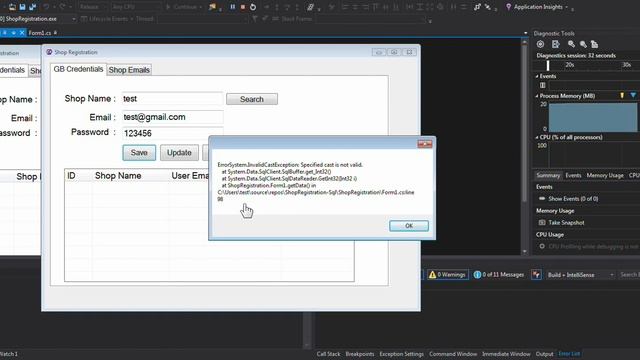Toggle the 0 Warnings filter

(447, 275)
